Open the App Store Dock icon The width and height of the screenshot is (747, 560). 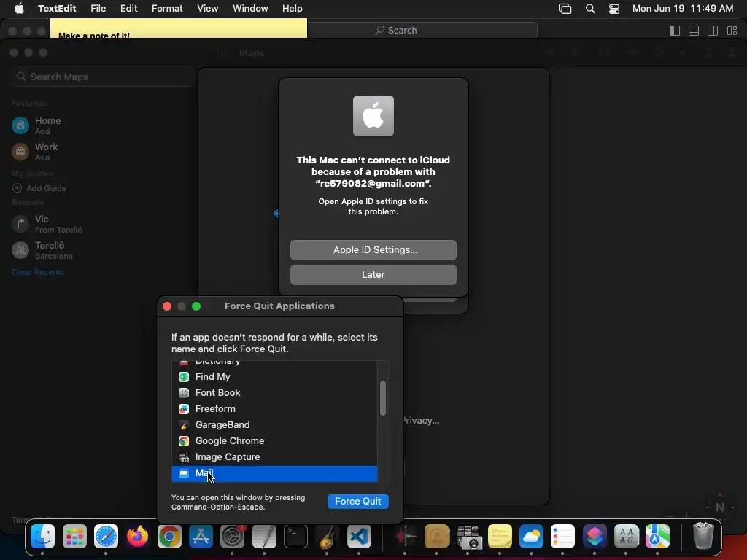tap(201, 537)
